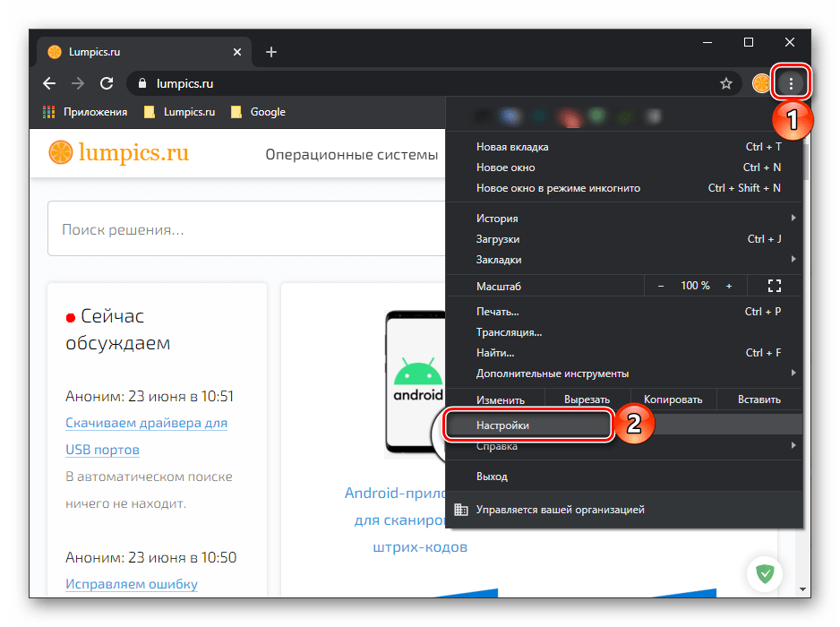Open the Chrome three-dot menu
The image size is (840, 627).
click(791, 83)
